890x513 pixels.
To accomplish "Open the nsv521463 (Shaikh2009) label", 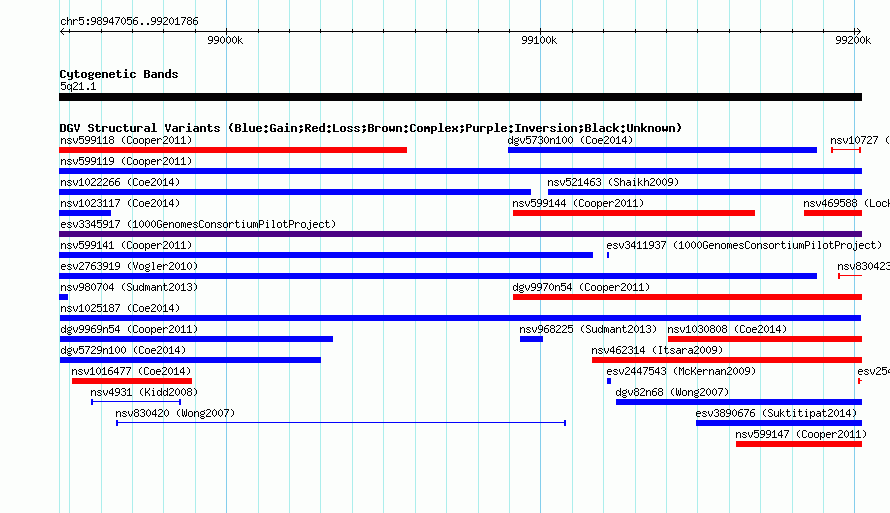I will [x=613, y=182].
